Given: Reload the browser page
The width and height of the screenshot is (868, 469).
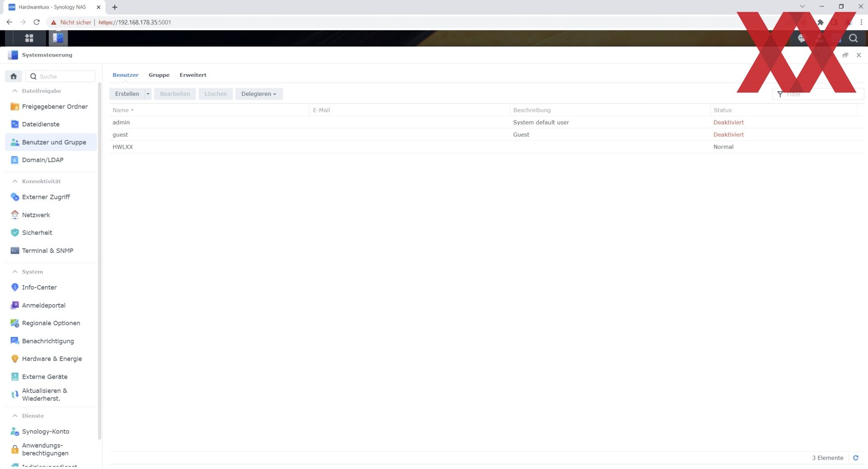Looking at the screenshot, I should click(37, 22).
